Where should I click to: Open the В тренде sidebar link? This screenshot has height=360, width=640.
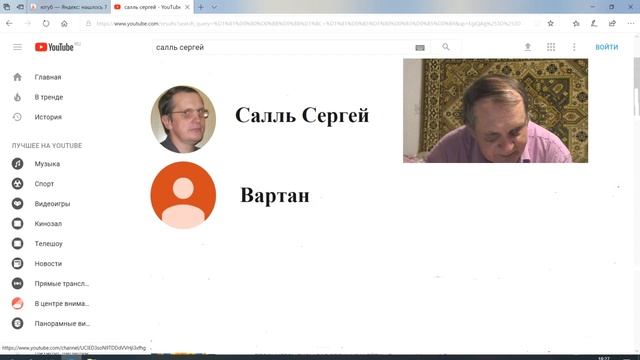click(49, 97)
